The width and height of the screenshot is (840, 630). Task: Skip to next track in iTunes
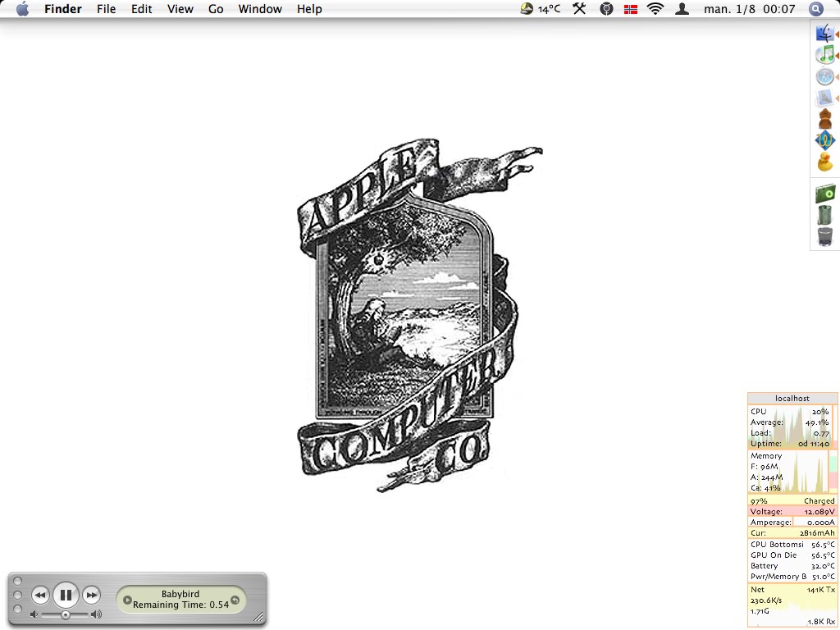92,595
